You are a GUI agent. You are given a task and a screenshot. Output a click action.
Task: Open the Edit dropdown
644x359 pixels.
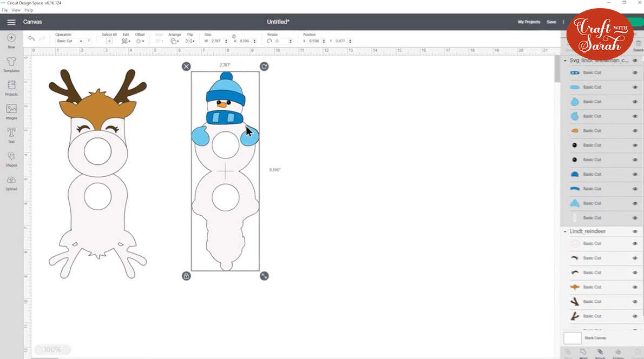pos(126,41)
